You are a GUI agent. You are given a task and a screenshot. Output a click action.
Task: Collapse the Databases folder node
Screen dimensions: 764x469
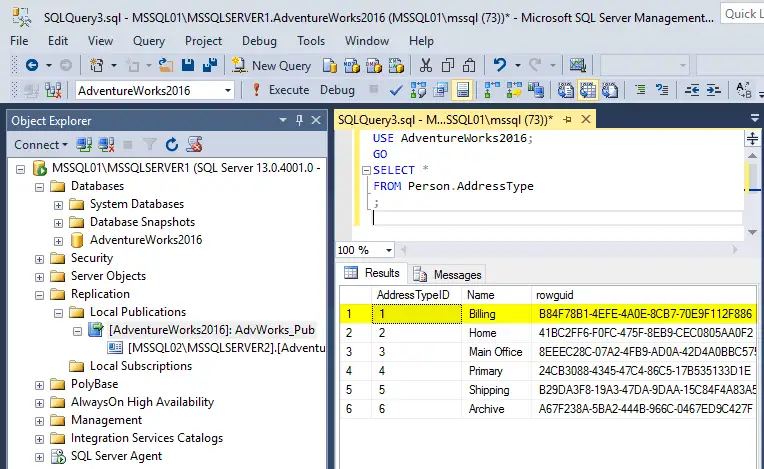(39, 187)
